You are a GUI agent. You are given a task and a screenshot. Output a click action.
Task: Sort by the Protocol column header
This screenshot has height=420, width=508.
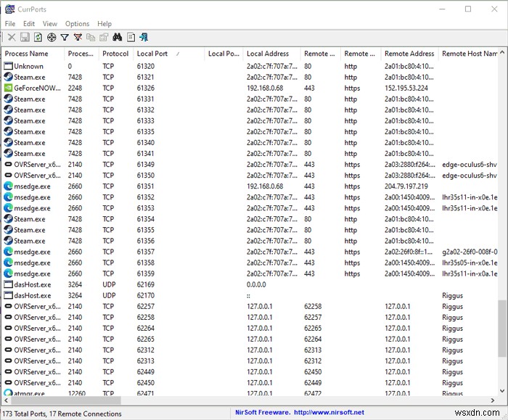pyautogui.click(x=115, y=54)
